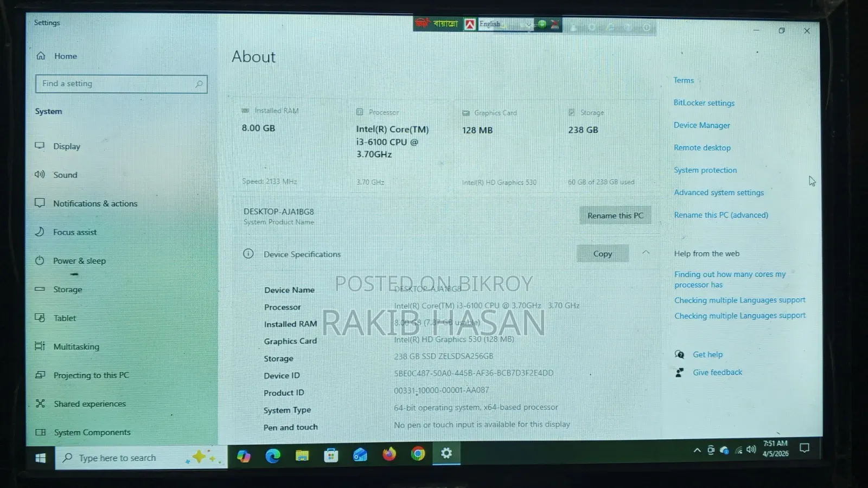Open System Components icon
Screen dimensions: 868x488
coord(40,432)
